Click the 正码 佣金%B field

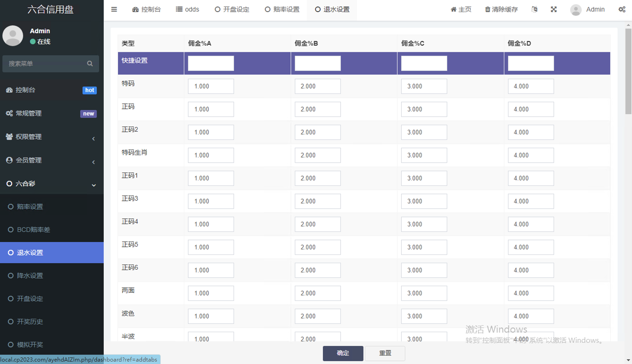(x=318, y=109)
